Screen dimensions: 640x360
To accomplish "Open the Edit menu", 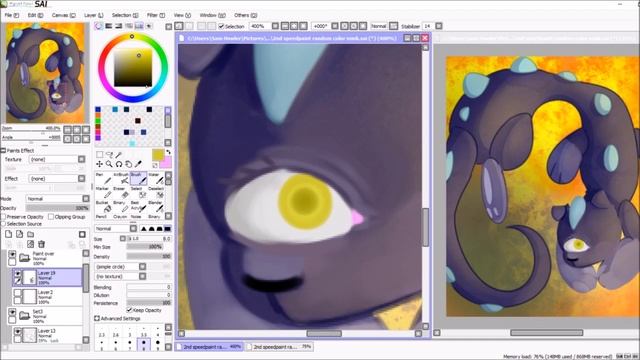I will (x=35, y=15).
